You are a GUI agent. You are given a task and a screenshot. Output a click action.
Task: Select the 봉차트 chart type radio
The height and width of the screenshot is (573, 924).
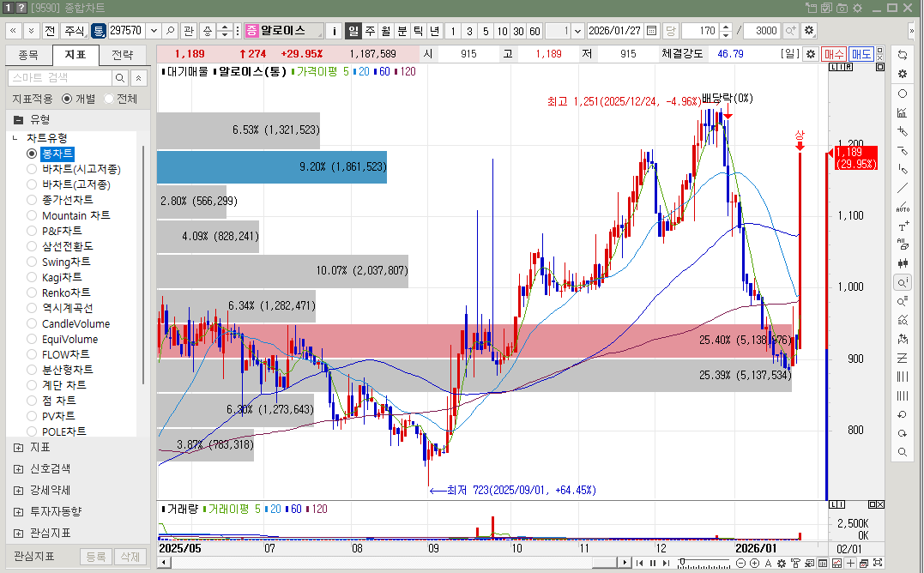[32, 154]
